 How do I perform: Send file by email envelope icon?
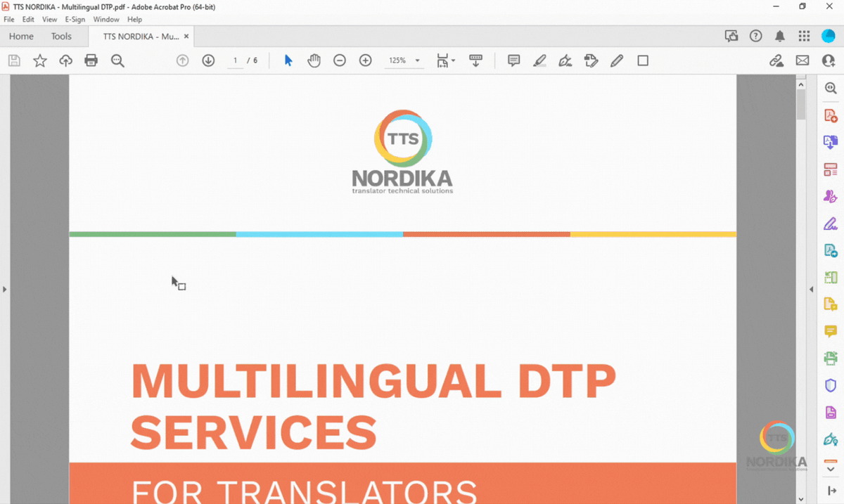tap(803, 60)
